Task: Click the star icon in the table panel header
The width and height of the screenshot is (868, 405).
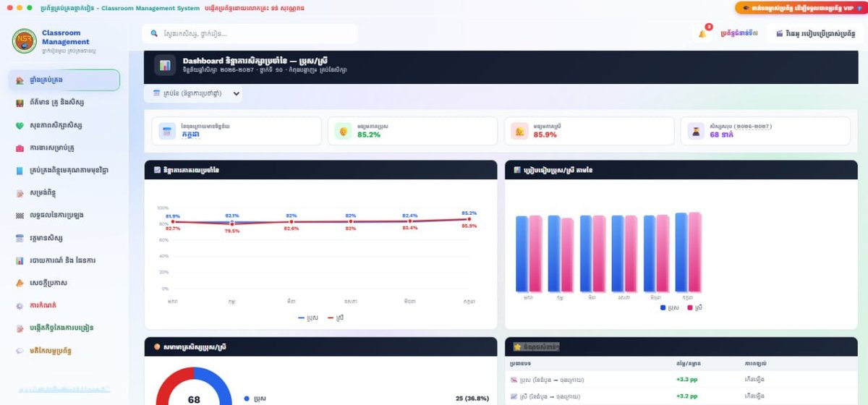Action: 517,346
